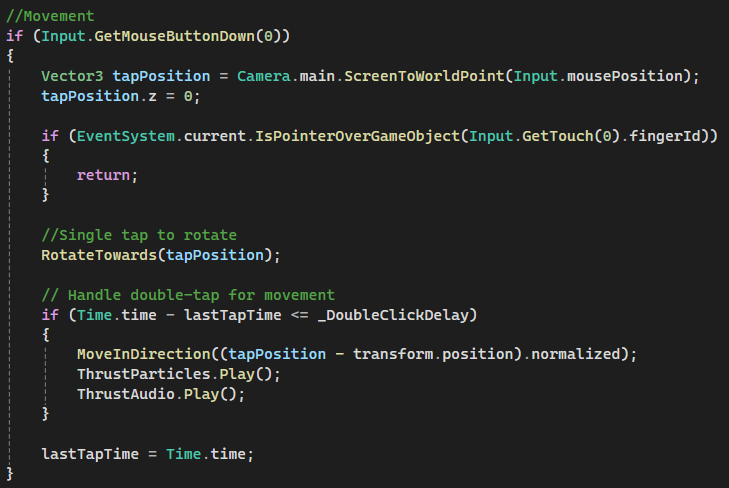Click the return keyword

[x=103, y=175]
